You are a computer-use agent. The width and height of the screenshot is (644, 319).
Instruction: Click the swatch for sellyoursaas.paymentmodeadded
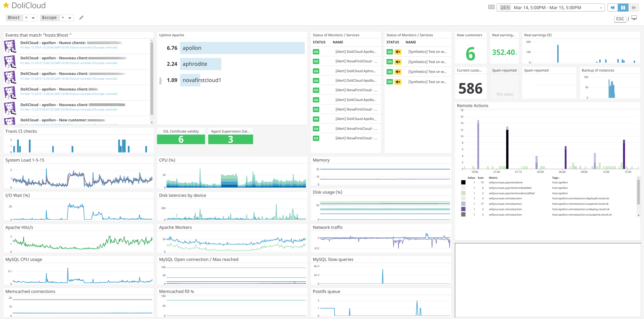tap(463, 188)
